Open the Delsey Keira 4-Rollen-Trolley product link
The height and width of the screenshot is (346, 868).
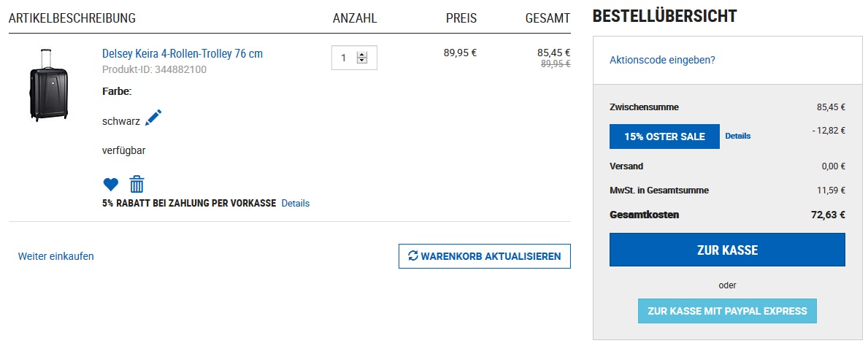183,54
